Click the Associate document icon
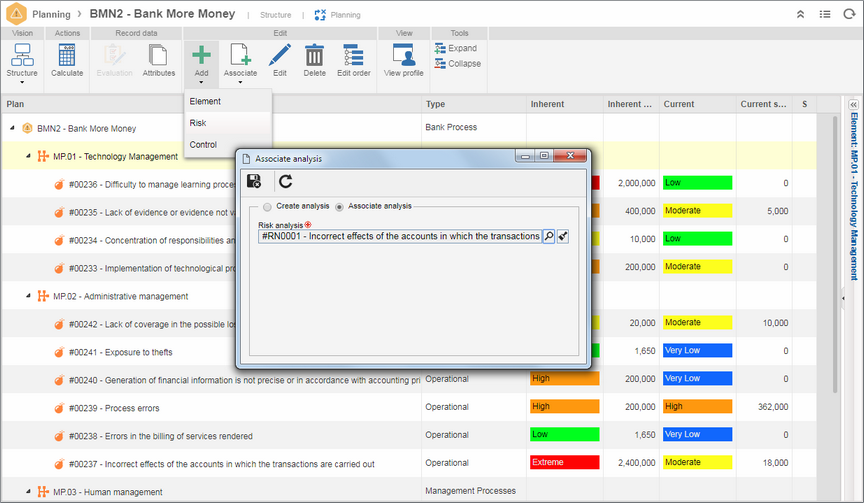This screenshot has height=503, width=864. tap(240, 55)
